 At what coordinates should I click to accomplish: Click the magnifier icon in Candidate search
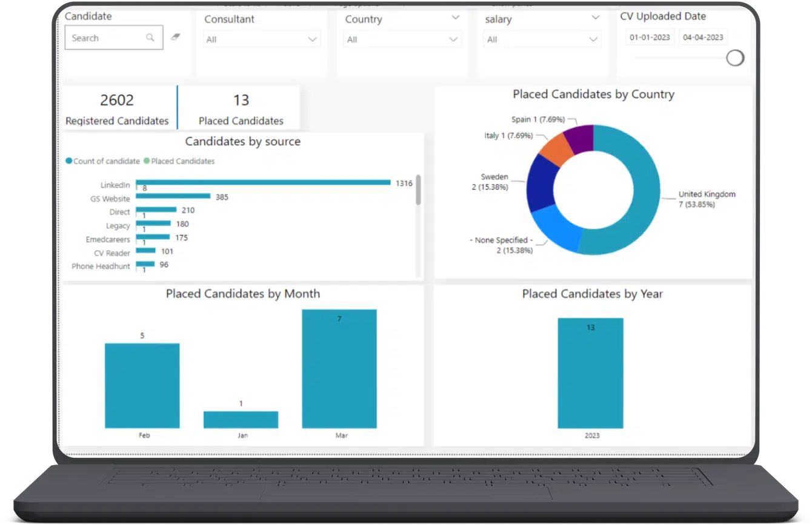click(x=150, y=38)
